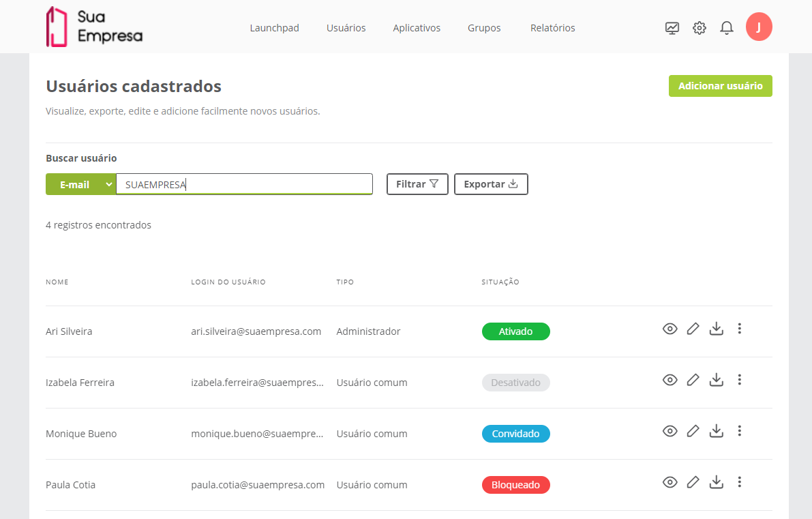This screenshot has height=519, width=812.
Task: Click the name Ari Silveira
Action: (x=69, y=331)
